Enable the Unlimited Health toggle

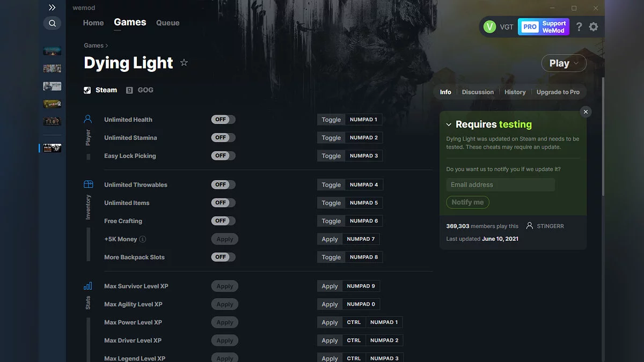click(x=223, y=119)
